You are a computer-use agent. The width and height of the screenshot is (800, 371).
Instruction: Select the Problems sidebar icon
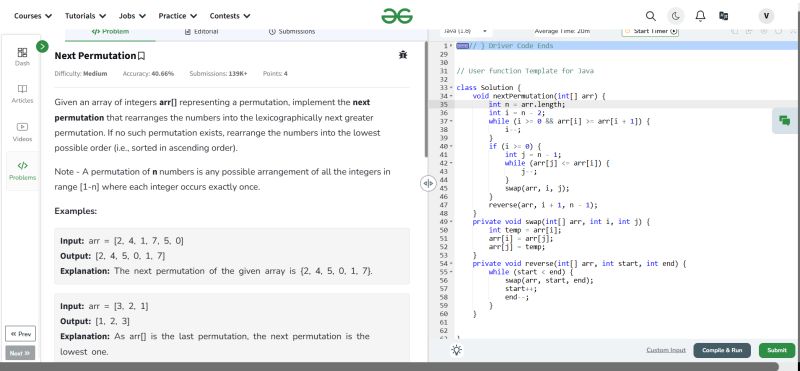[22, 171]
